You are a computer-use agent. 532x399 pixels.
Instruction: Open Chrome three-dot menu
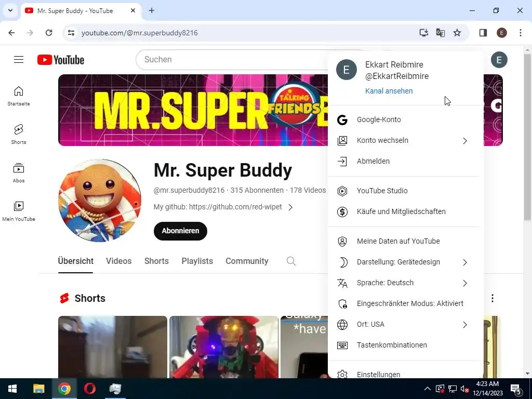pos(521,33)
